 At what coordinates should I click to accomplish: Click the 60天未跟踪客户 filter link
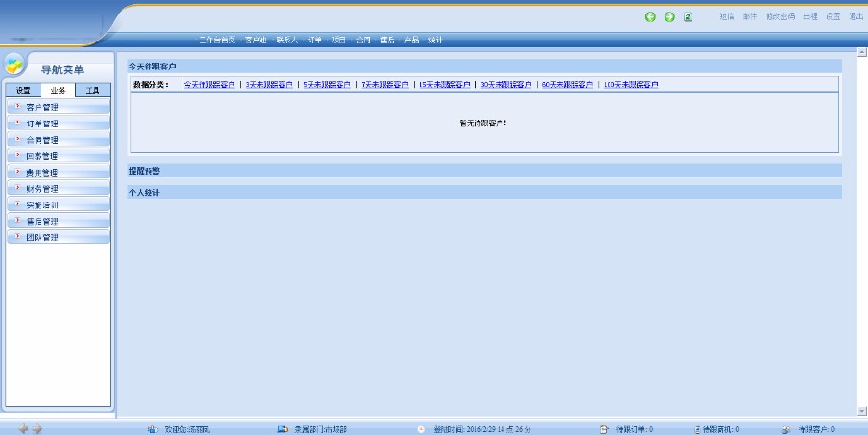pyautogui.click(x=567, y=85)
